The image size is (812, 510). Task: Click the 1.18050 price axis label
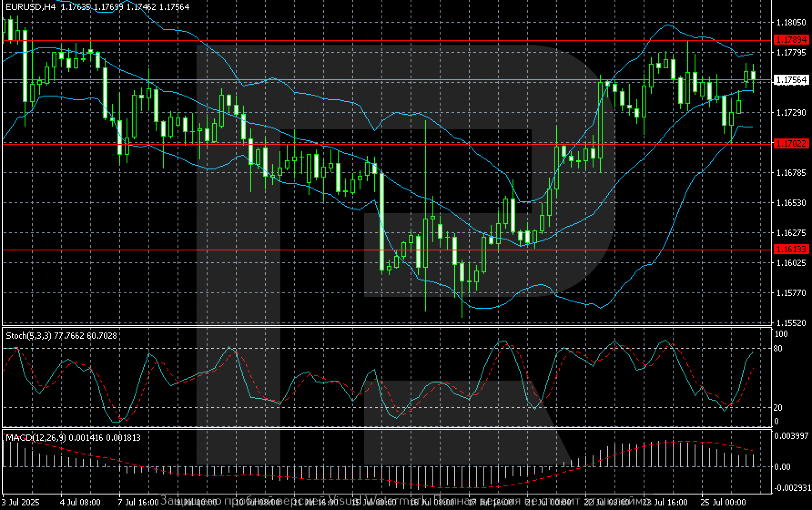792,22
